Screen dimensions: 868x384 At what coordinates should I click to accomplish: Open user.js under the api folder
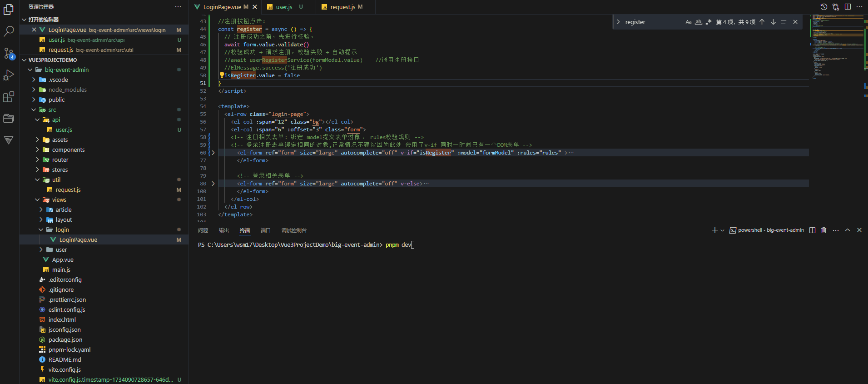click(64, 130)
